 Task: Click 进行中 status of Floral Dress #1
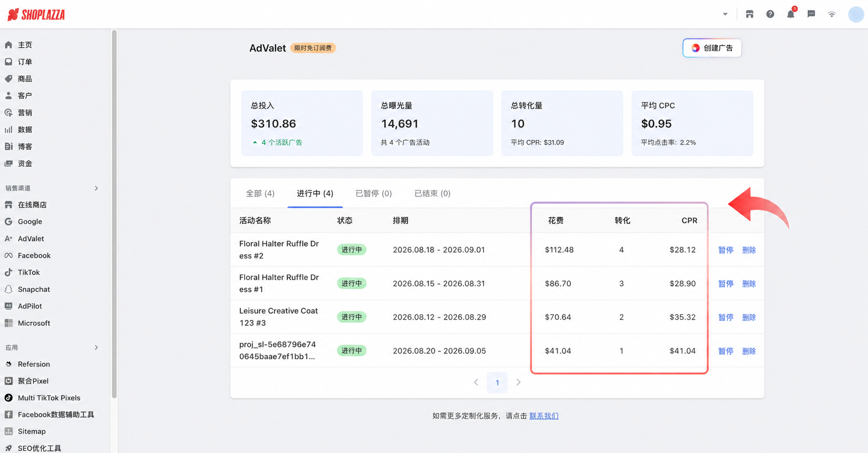352,283
